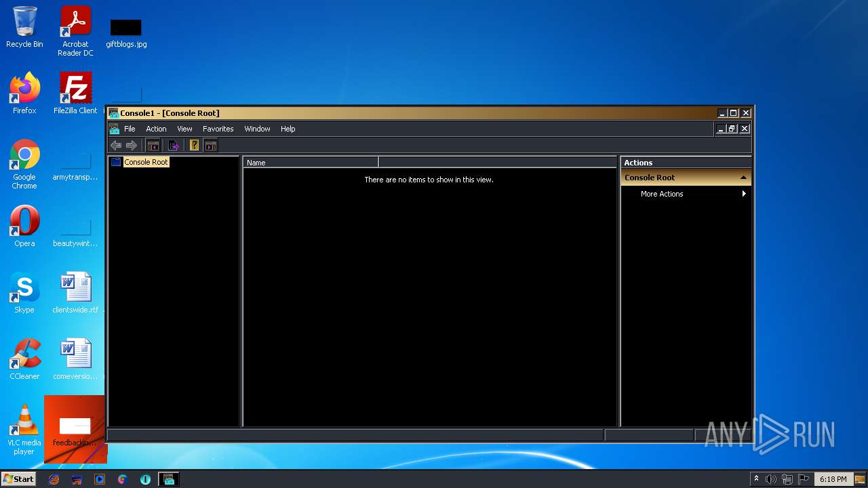The image size is (868, 488).
Task: Click the Export List toolbar icon
Action: (174, 145)
